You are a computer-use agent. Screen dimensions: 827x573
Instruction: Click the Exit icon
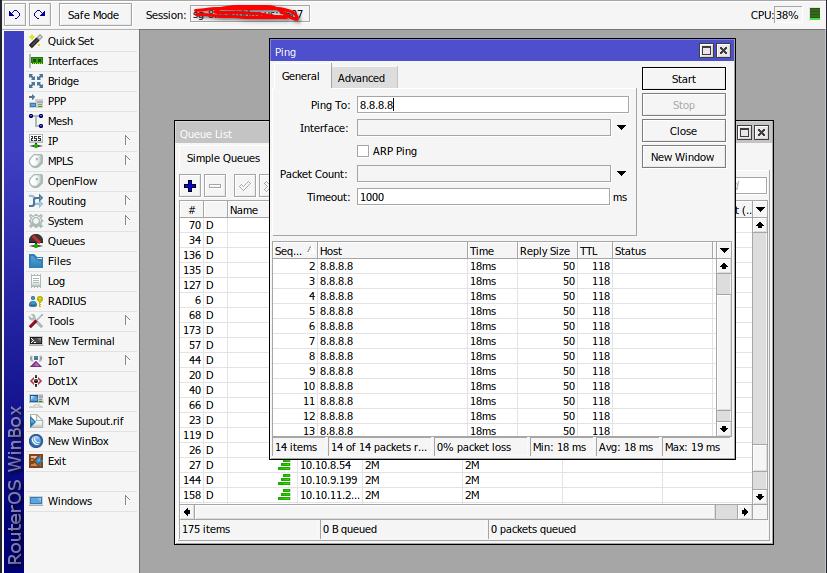point(36,461)
